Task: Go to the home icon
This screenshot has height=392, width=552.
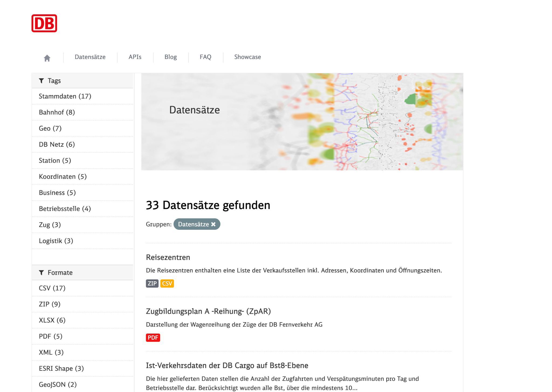Action: [x=47, y=58]
